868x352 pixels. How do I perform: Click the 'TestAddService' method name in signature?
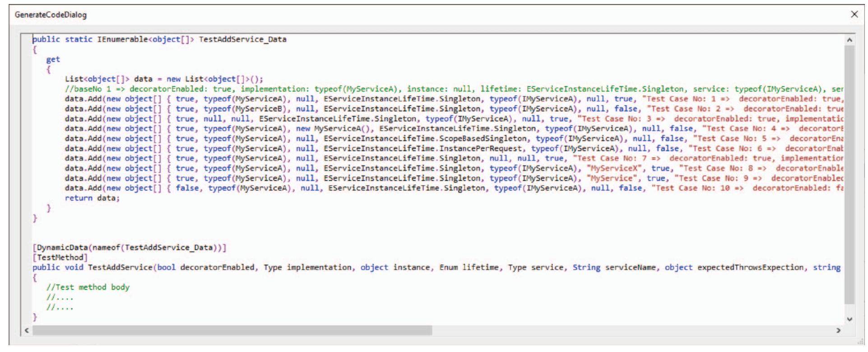coord(120,268)
